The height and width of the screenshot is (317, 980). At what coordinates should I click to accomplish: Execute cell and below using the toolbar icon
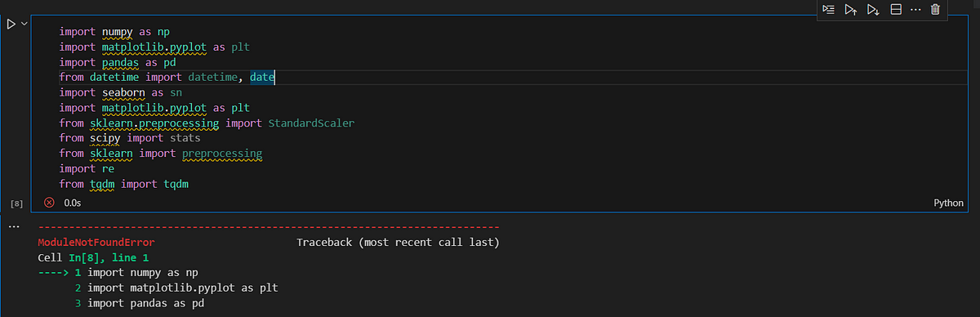click(x=872, y=10)
